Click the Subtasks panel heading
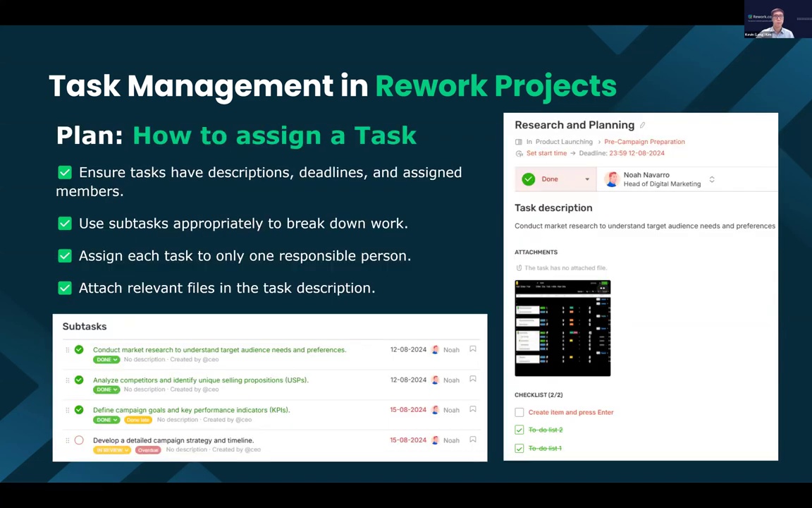The height and width of the screenshot is (508, 812). (x=85, y=327)
